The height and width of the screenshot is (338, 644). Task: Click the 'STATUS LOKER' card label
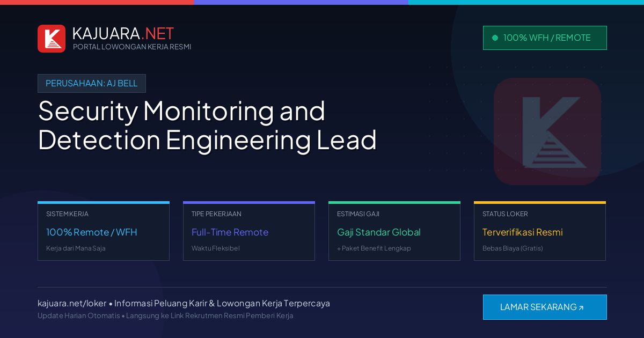505,214
